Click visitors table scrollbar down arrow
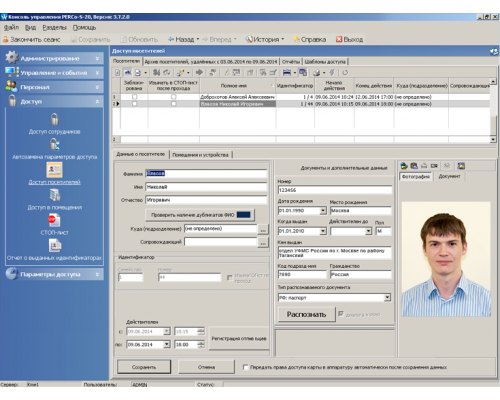 (493, 139)
